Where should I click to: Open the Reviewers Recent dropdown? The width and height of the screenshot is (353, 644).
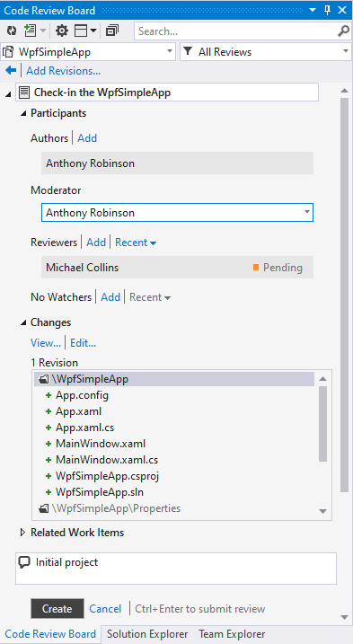pyautogui.click(x=136, y=243)
